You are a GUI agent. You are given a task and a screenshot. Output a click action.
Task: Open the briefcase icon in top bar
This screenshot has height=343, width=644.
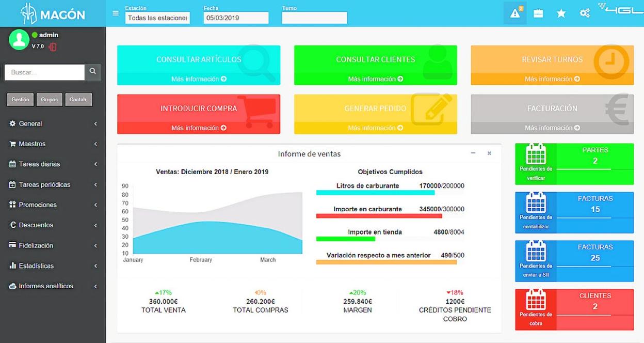[538, 14]
